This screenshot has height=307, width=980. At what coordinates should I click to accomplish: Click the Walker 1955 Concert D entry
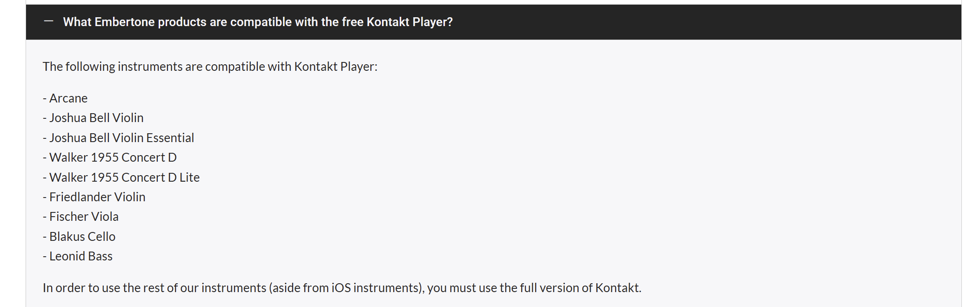[110, 157]
